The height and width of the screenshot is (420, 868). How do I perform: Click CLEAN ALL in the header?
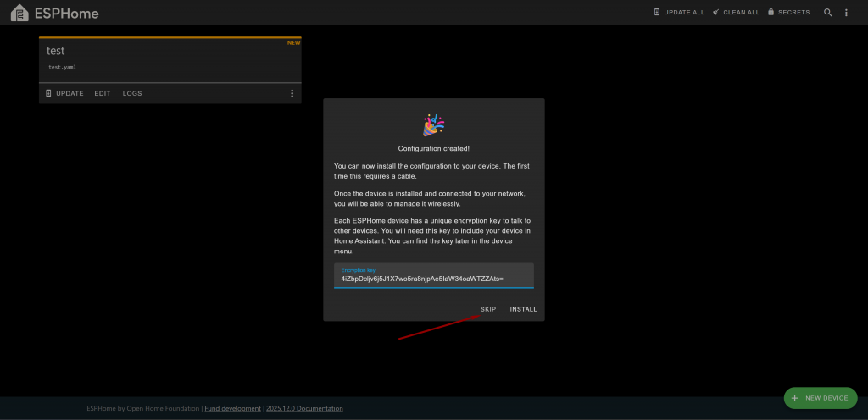tap(736, 13)
